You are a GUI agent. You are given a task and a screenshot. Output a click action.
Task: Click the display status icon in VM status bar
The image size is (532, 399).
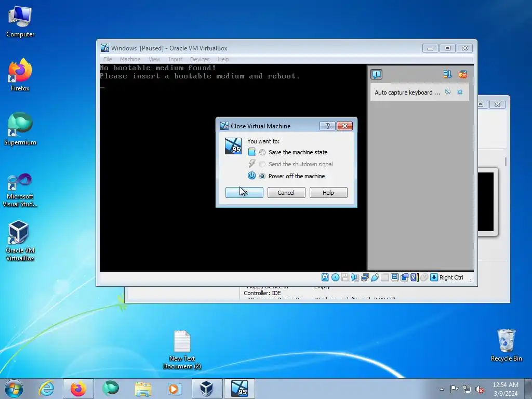click(x=394, y=277)
